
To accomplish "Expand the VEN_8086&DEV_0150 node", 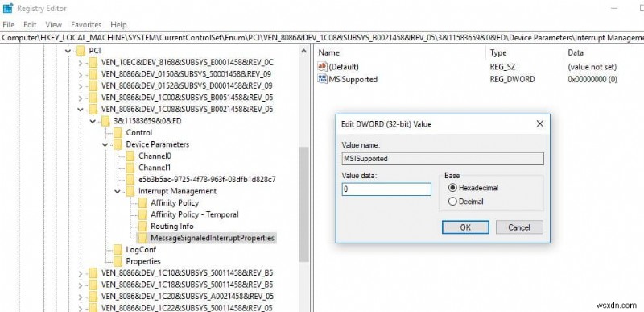I will [80, 74].
